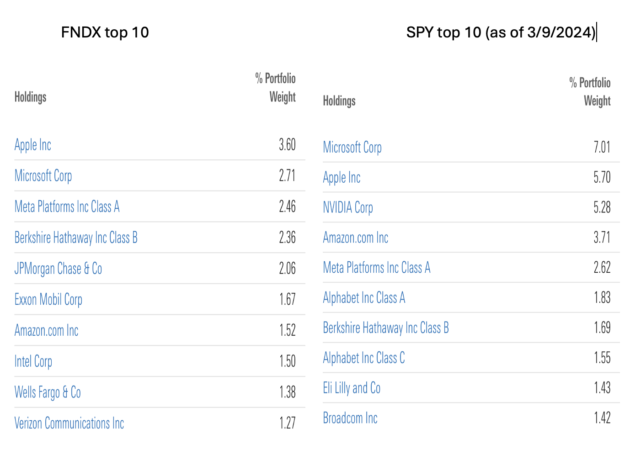Click Meta Platforms Inc Class A in FNDX list
The height and width of the screenshot is (455, 630).
(67, 207)
